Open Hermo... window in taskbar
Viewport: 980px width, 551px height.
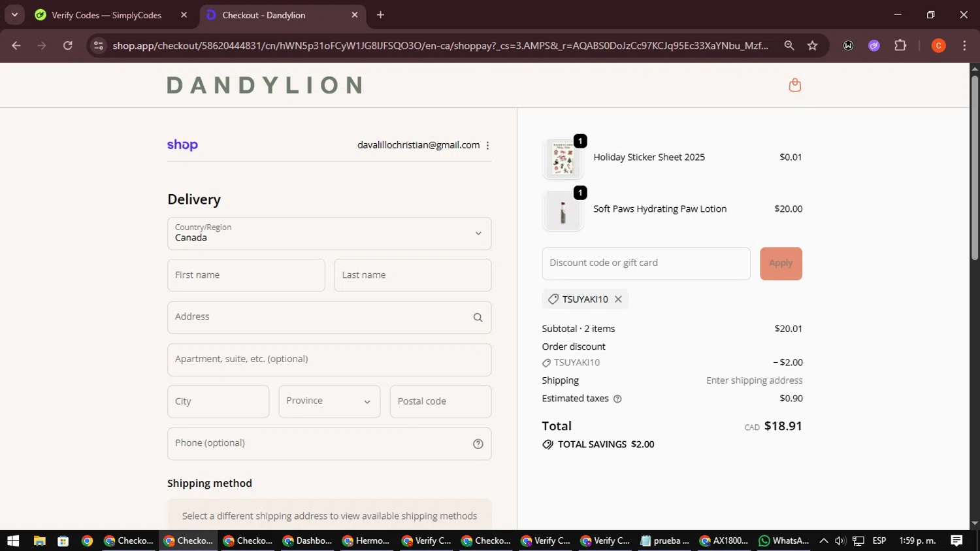pos(367,541)
